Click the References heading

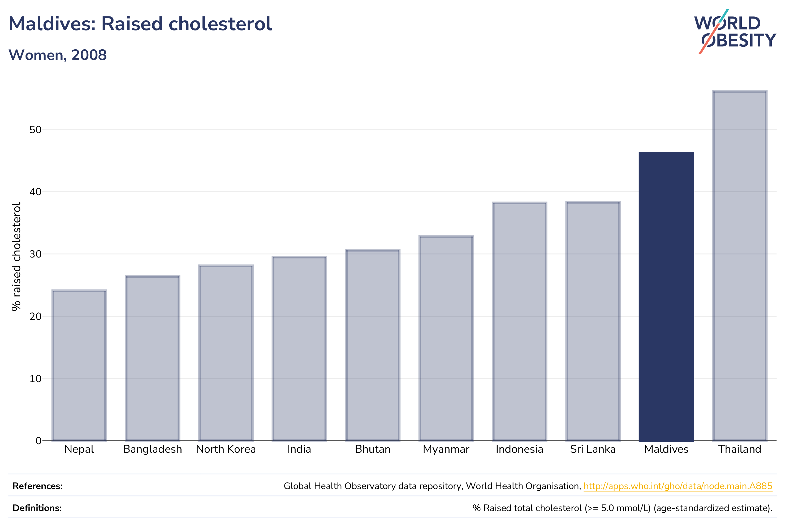point(37,486)
